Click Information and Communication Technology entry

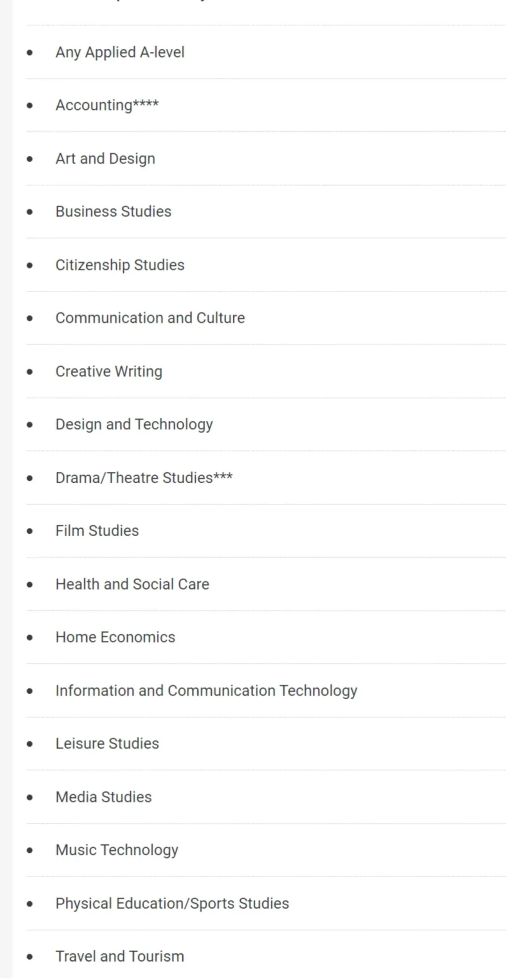click(207, 690)
